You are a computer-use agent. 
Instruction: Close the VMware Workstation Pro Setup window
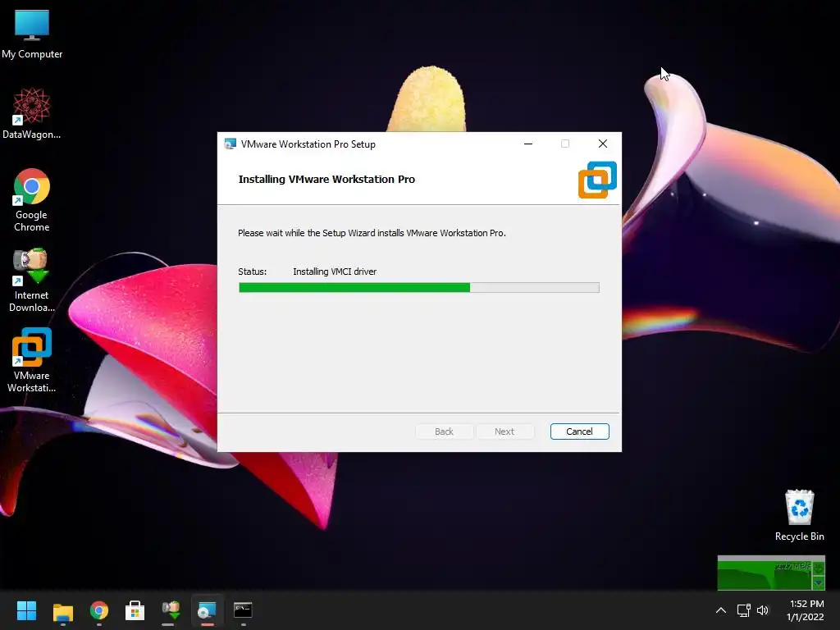(603, 144)
